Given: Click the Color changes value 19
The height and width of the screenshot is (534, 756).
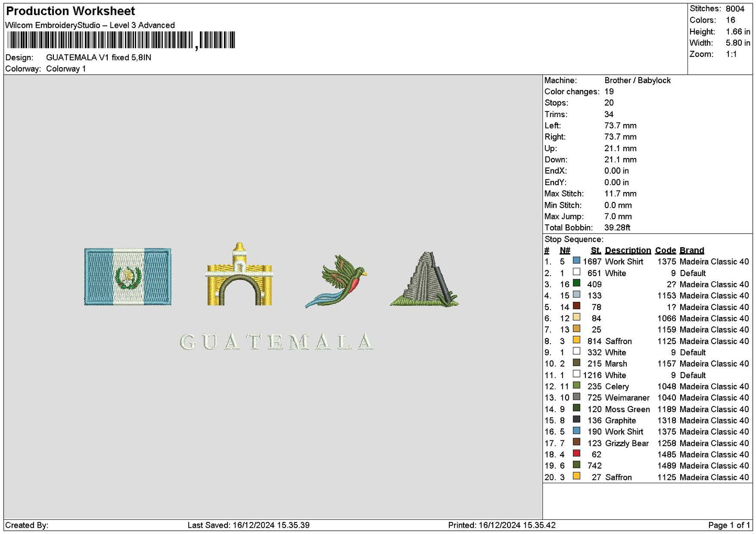Looking at the screenshot, I should pyautogui.click(x=609, y=92).
